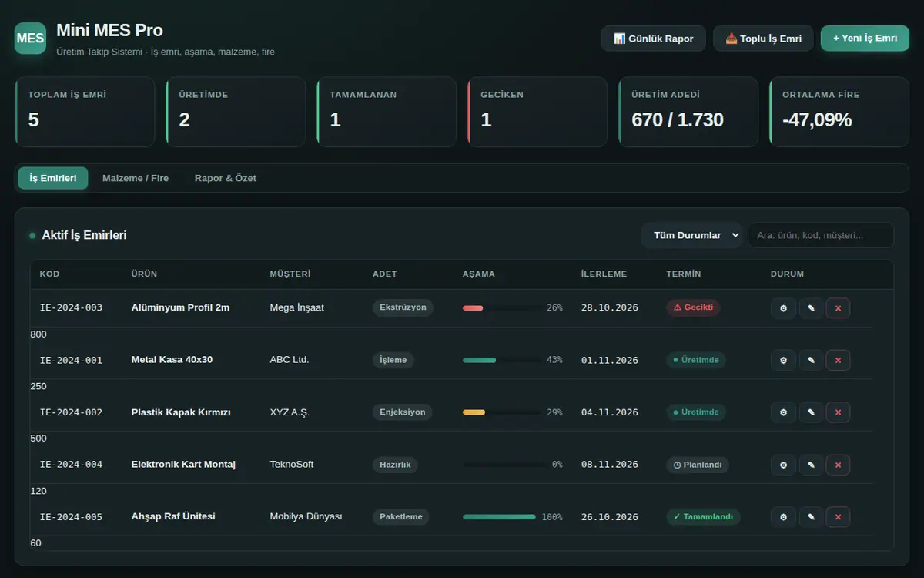Delete the Plastik Kapak Kırmızı order
The height and width of the screenshot is (578, 924).
point(838,412)
